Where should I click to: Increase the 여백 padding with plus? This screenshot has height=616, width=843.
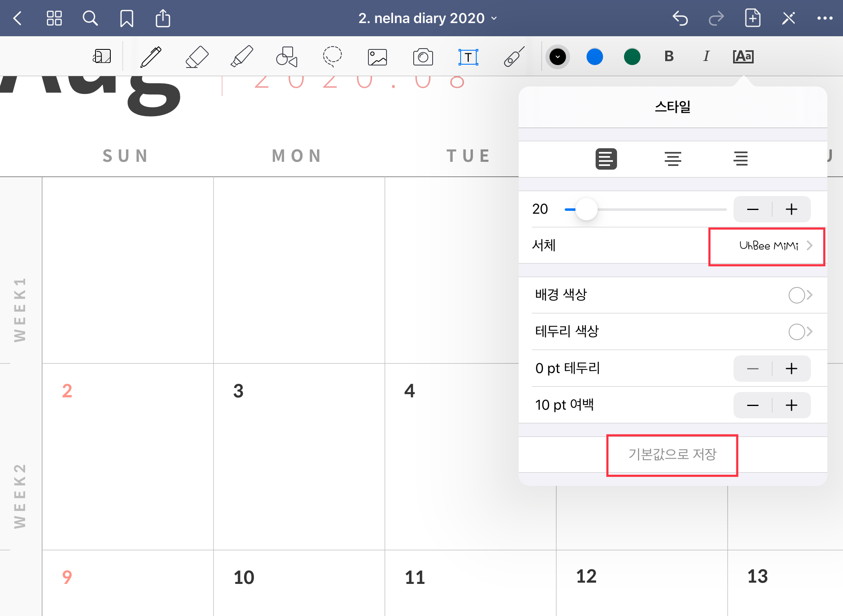(x=791, y=405)
